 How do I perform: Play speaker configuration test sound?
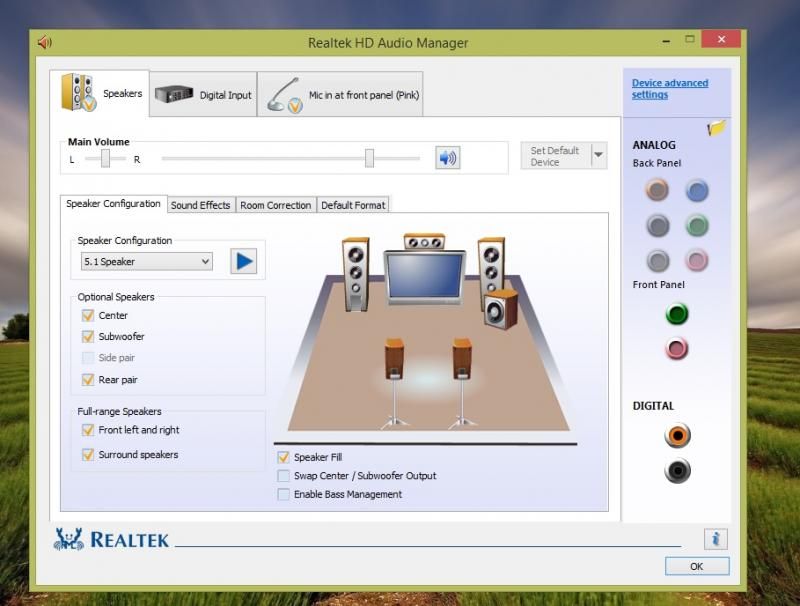tap(243, 261)
